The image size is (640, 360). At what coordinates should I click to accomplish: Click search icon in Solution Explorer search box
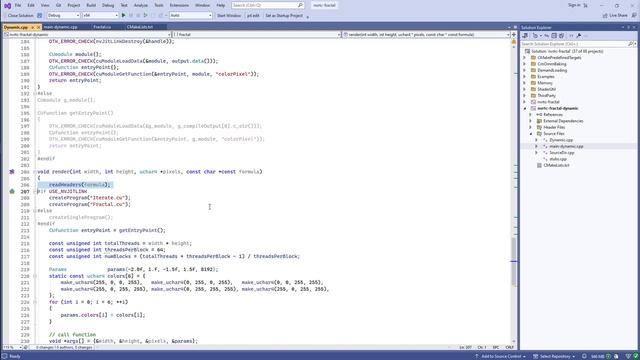coord(630,44)
